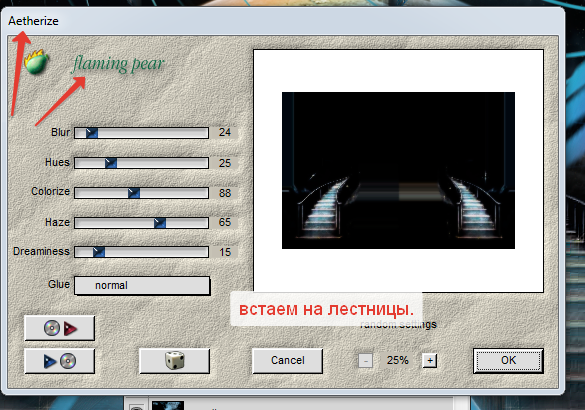This screenshot has height=410, width=585.
Task: Click the Blur value field showing 24
Action: pos(224,132)
